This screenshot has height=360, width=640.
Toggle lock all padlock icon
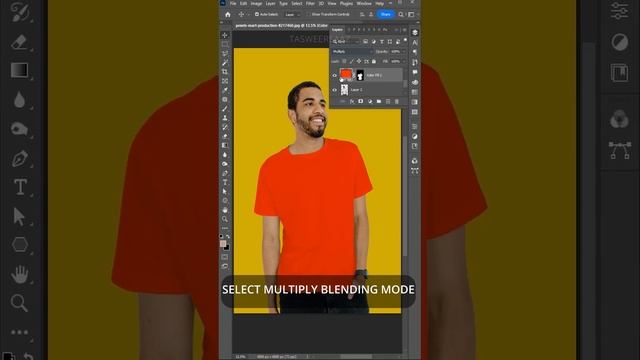[374, 61]
